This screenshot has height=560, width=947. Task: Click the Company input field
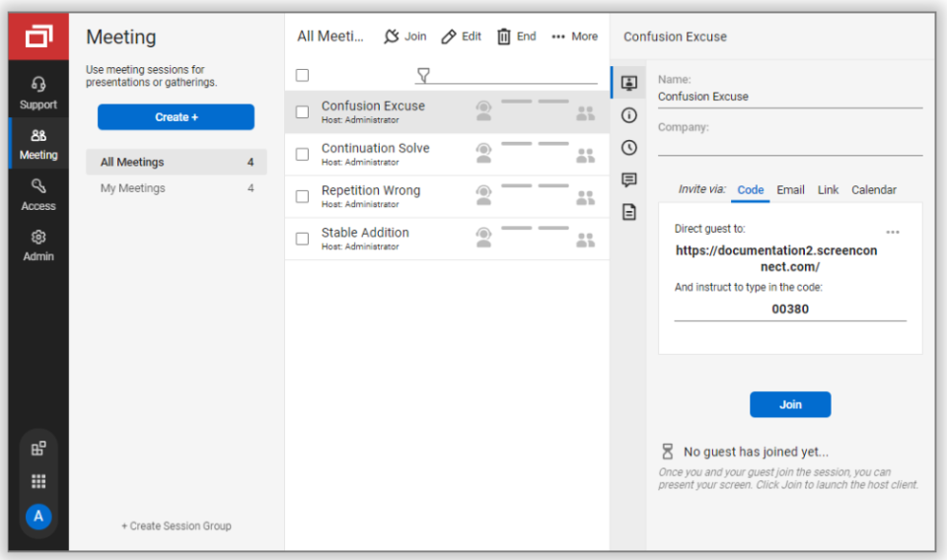click(789, 145)
